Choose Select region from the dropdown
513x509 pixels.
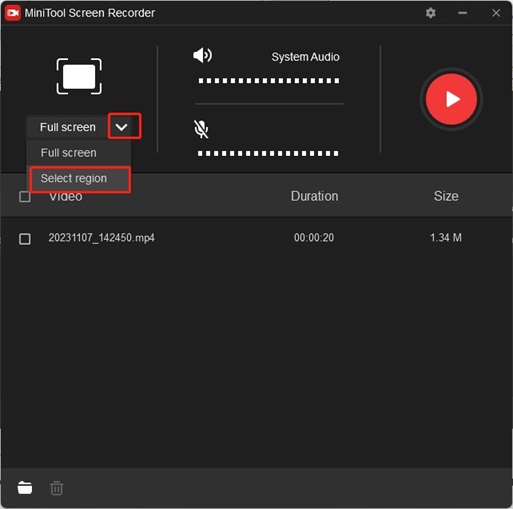click(80, 179)
